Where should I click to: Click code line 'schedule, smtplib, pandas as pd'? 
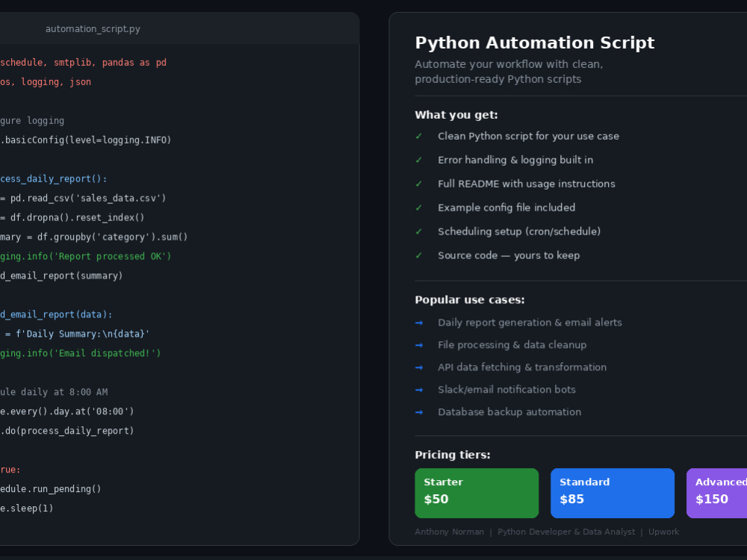(84, 63)
